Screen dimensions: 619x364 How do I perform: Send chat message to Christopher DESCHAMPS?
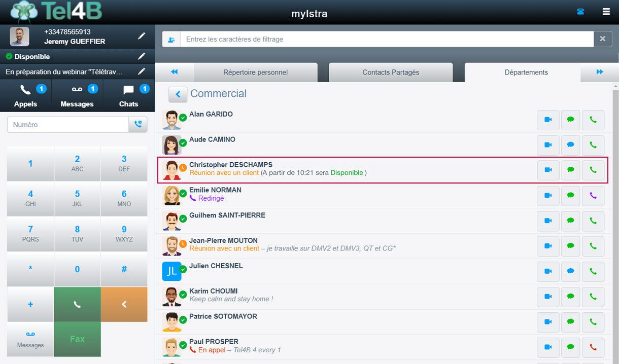tap(571, 170)
